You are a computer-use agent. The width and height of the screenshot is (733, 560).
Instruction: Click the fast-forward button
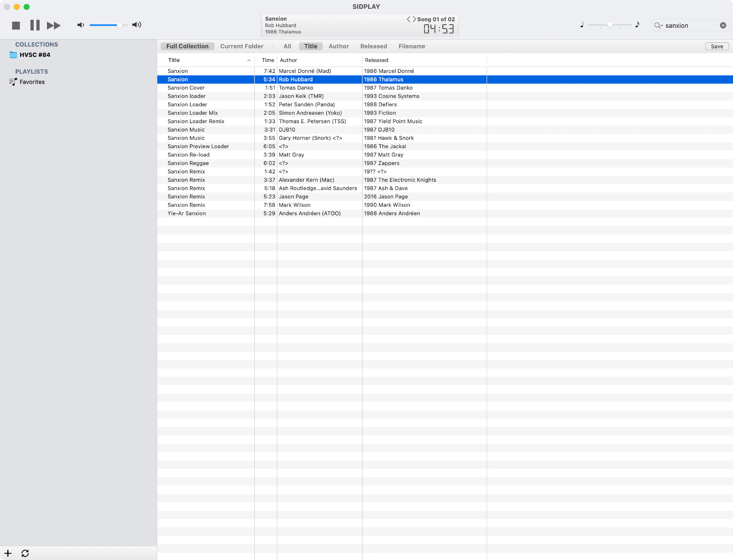coord(54,25)
